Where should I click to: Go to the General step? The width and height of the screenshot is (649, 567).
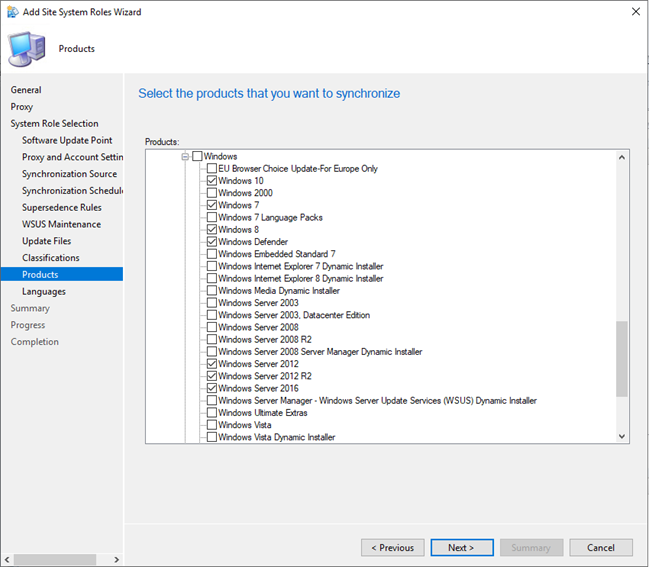coord(26,90)
